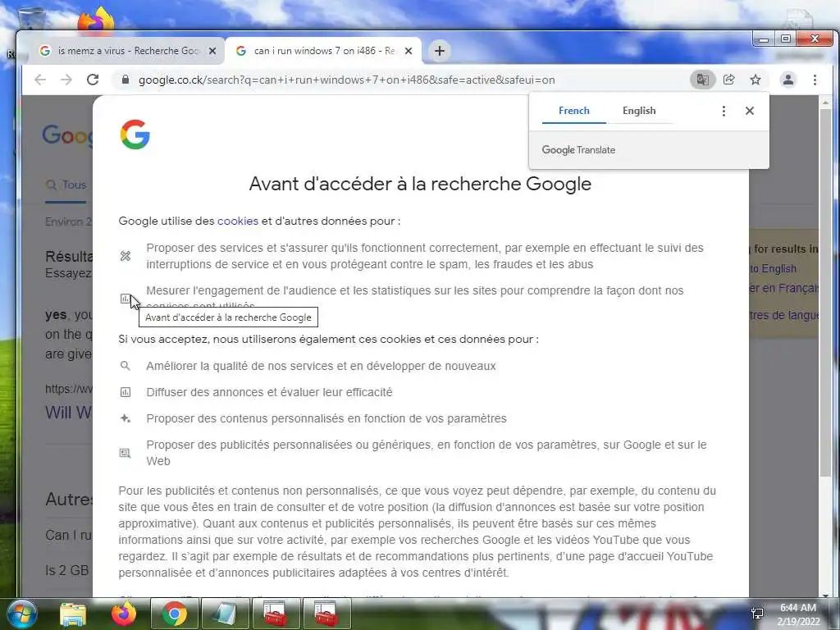This screenshot has height=630, width=840.
Task: Click the network tray icon
Action: (x=757, y=614)
